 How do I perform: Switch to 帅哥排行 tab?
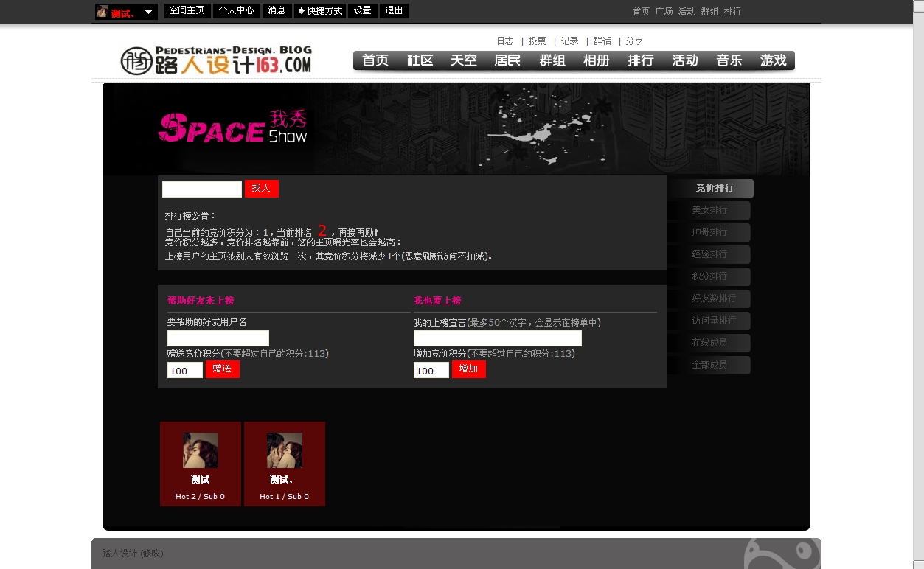pyautogui.click(x=709, y=232)
